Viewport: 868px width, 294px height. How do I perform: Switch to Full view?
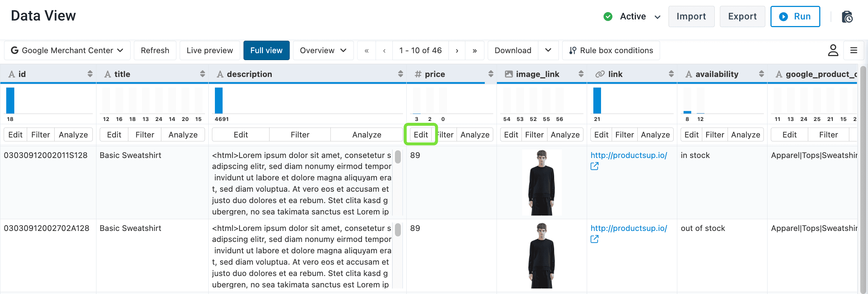tap(267, 51)
